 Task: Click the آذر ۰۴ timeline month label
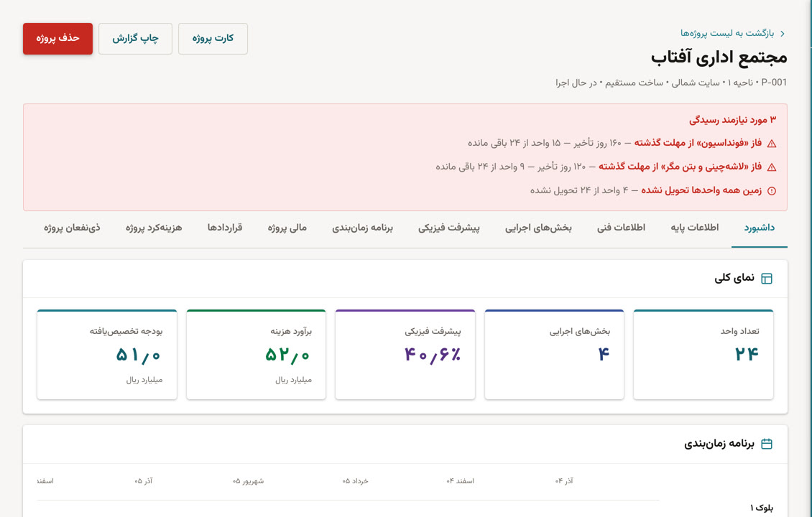coord(564,481)
